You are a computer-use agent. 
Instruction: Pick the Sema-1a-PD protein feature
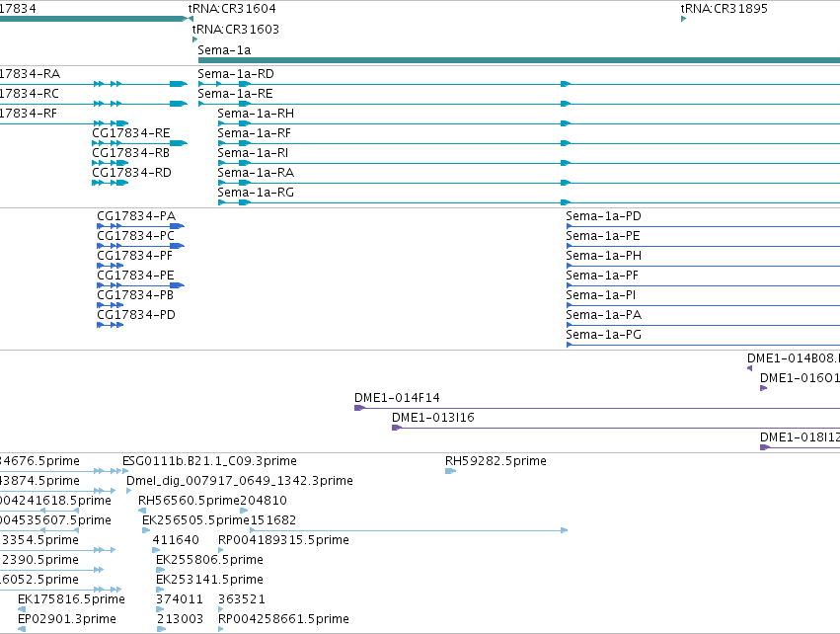click(x=603, y=216)
